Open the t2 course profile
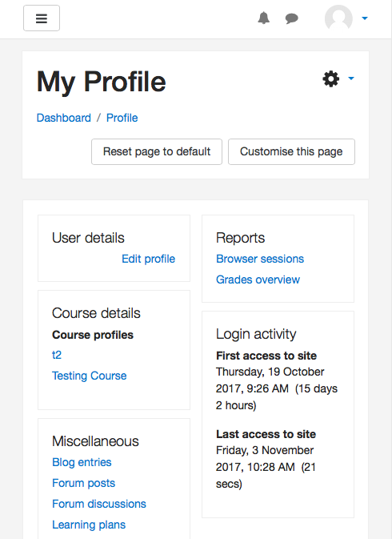This screenshot has width=392, height=539. pos(57,355)
